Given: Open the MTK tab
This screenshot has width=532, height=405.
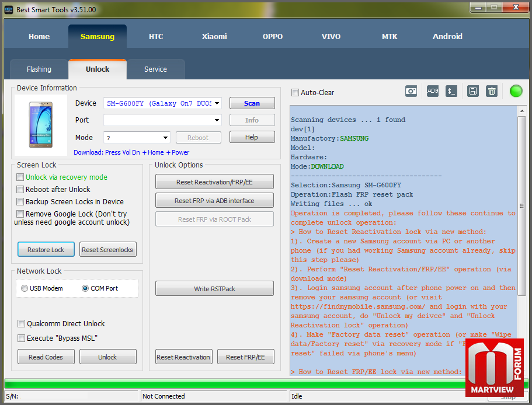Looking at the screenshot, I should pyautogui.click(x=390, y=37).
